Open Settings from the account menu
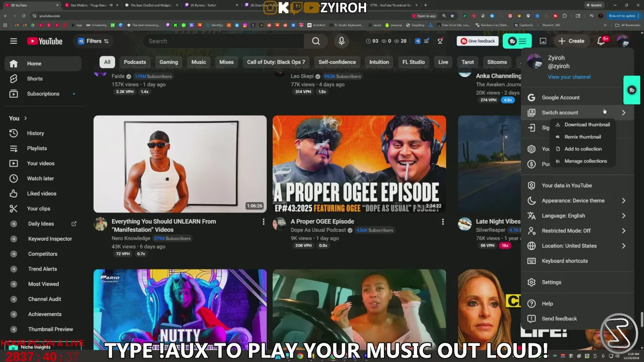The height and width of the screenshot is (362, 644). pos(577,282)
